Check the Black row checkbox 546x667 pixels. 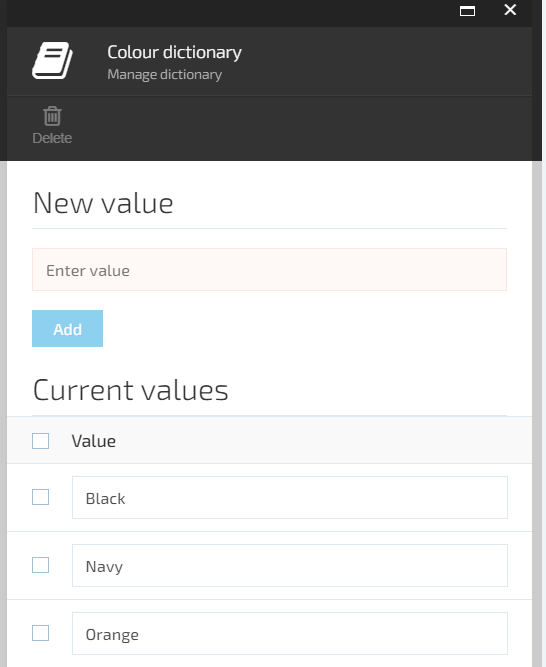tap(40, 497)
